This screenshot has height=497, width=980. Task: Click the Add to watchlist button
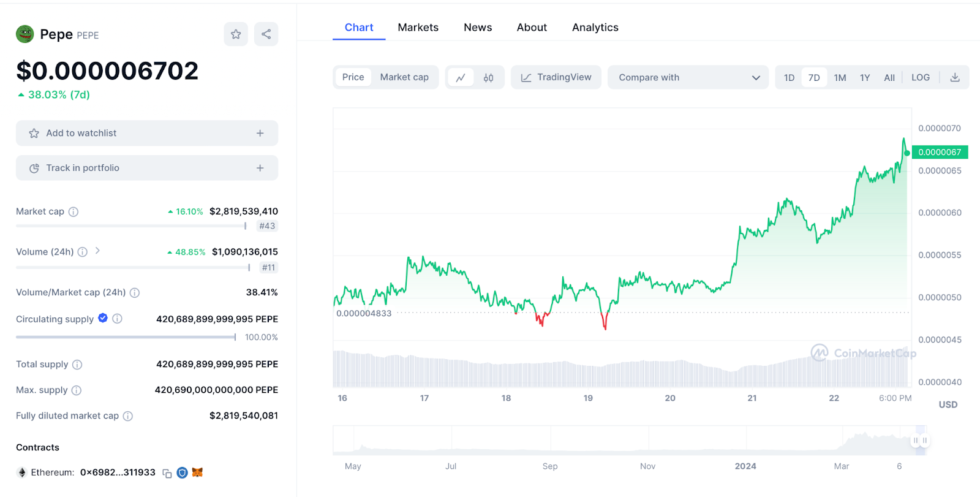point(147,133)
